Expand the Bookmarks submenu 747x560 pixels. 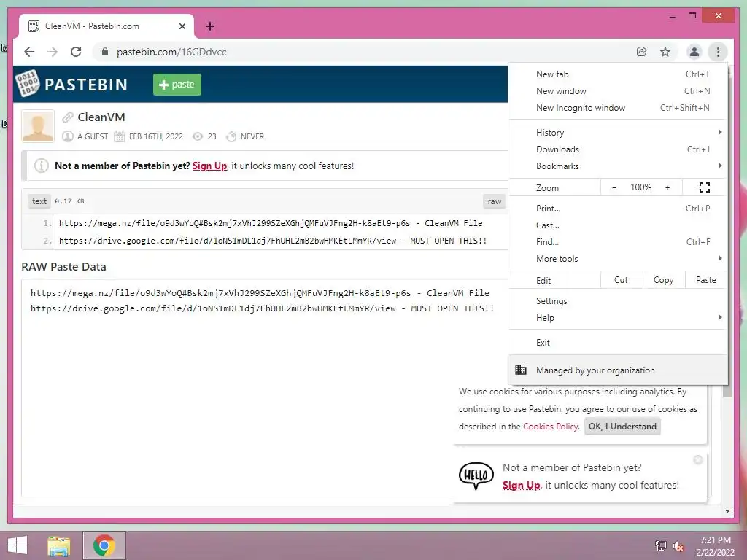pos(618,166)
